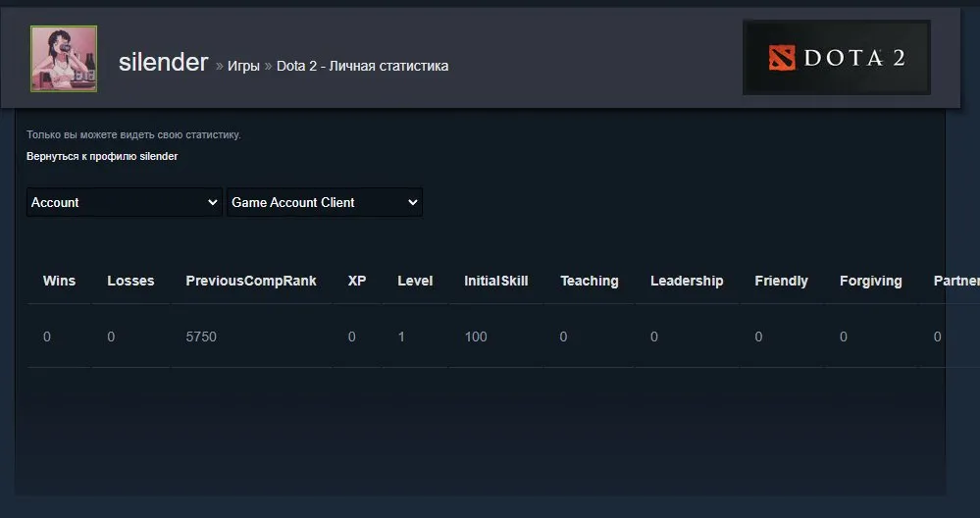This screenshot has width=980, height=518.
Task: Expand the Game Account Client dropdown
Action: click(325, 202)
